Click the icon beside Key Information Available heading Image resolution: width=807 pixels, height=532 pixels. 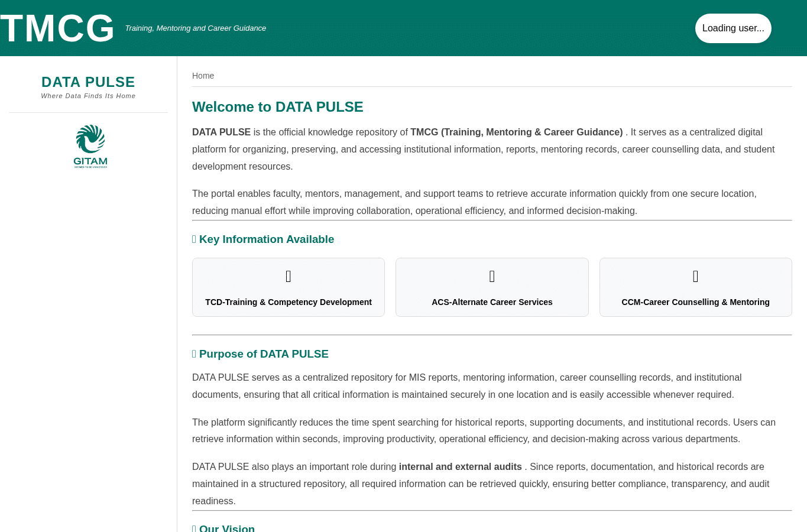pos(194,239)
